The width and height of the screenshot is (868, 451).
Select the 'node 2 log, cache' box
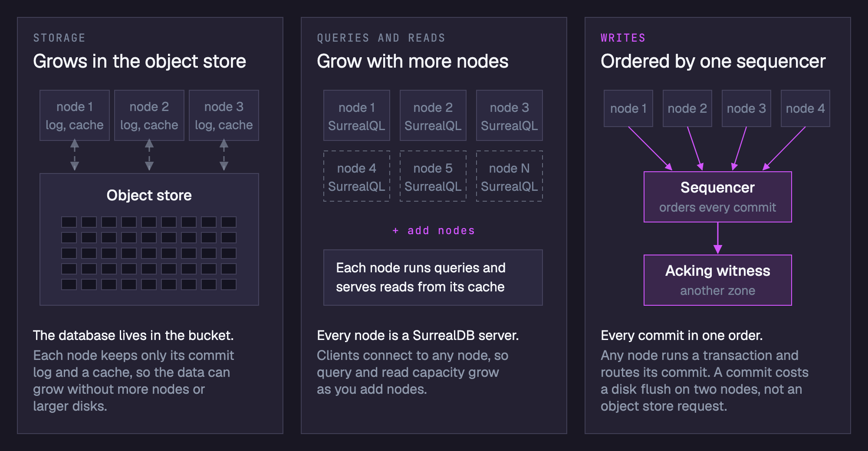[x=149, y=115]
